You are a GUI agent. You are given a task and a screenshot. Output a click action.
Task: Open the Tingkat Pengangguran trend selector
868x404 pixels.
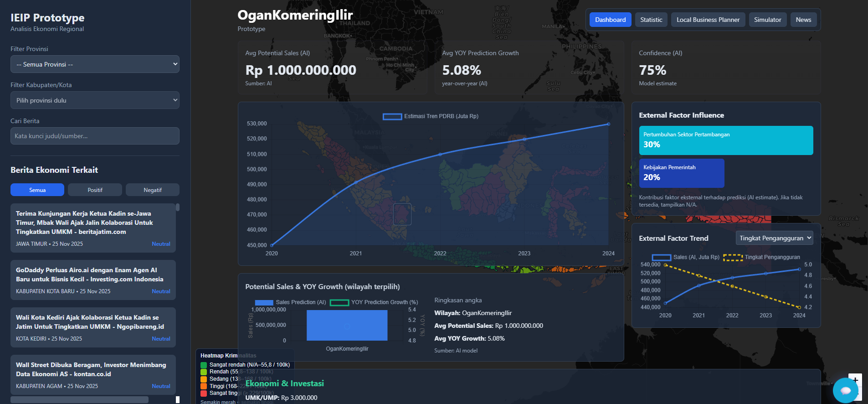point(774,238)
